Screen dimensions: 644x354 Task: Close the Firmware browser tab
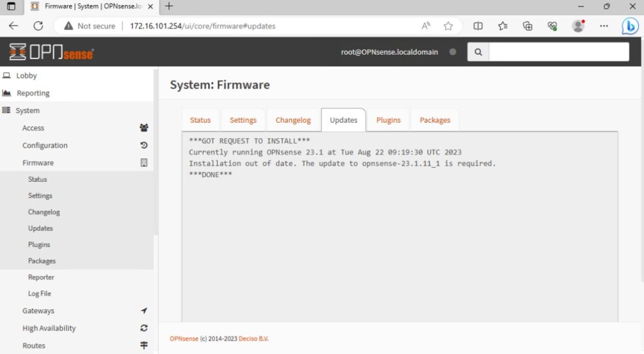point(150,6)
